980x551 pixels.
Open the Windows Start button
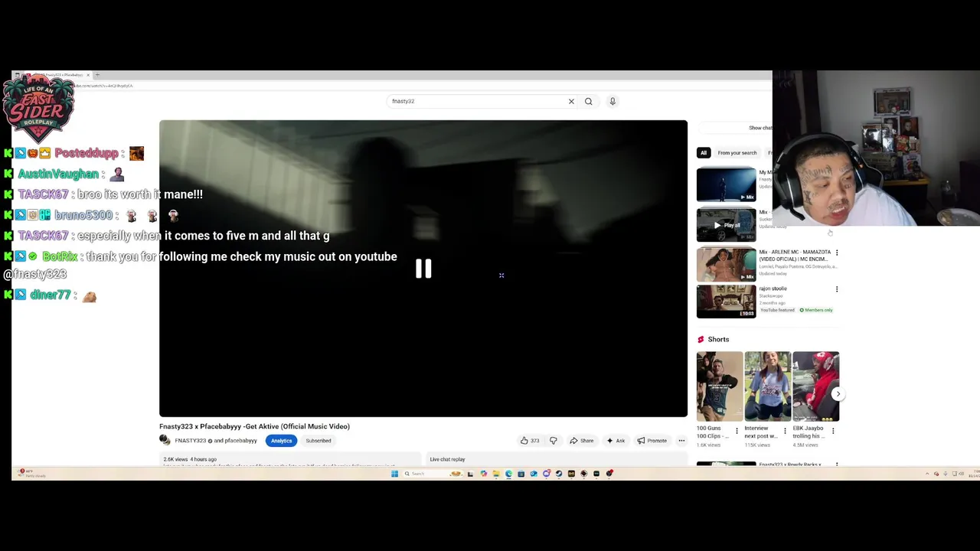[394, 474]
